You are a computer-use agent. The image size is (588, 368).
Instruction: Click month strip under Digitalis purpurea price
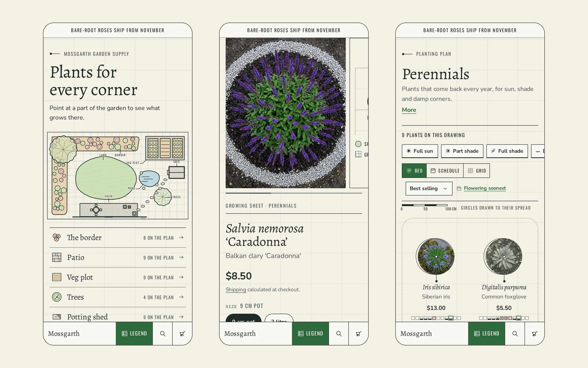click(504, 318)
